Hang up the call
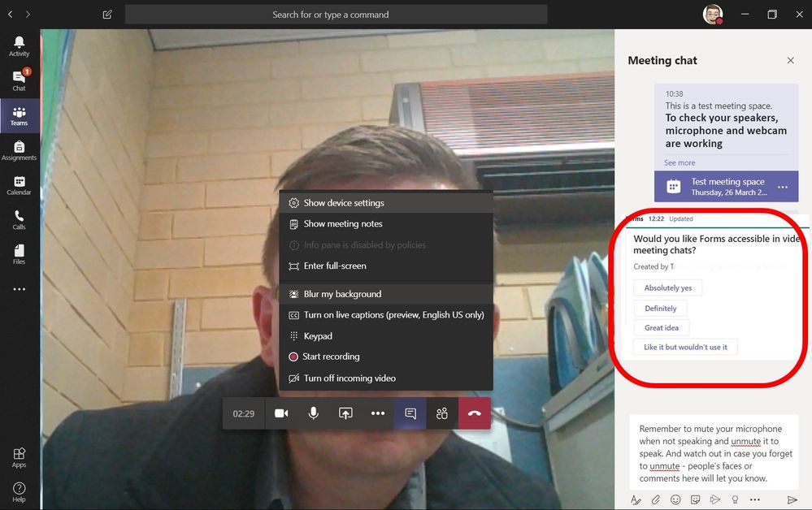812x510 pixels. coord(475,413)
